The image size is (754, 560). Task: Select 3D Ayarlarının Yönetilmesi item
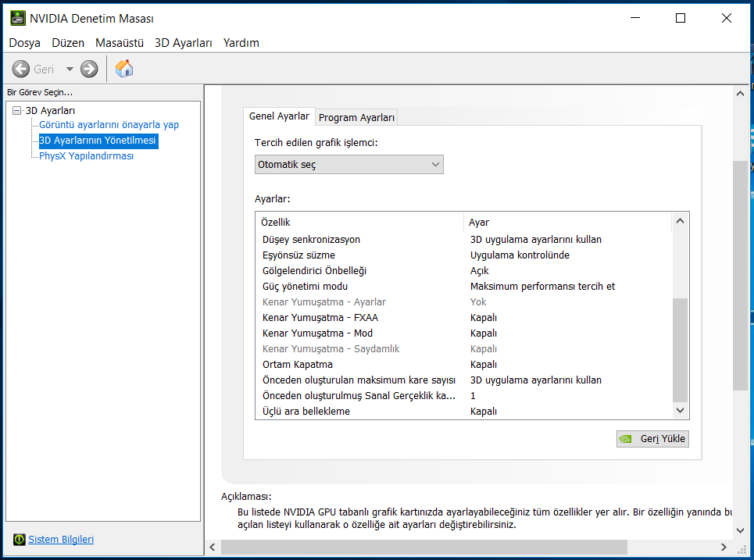tap(98, 141)
